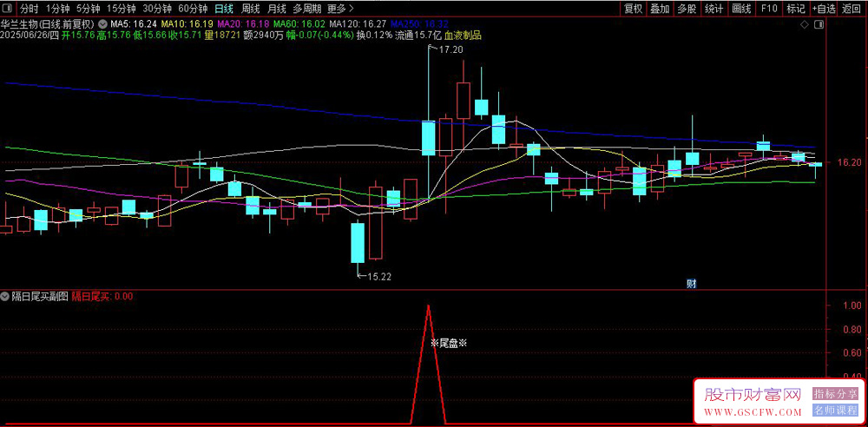868x427 pixels.
Task: Select the 5分钟 period tab
Action: click(88, 9)
